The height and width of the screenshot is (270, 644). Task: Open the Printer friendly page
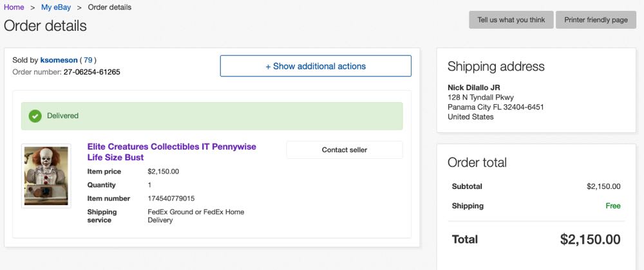[x=596, y=20]
